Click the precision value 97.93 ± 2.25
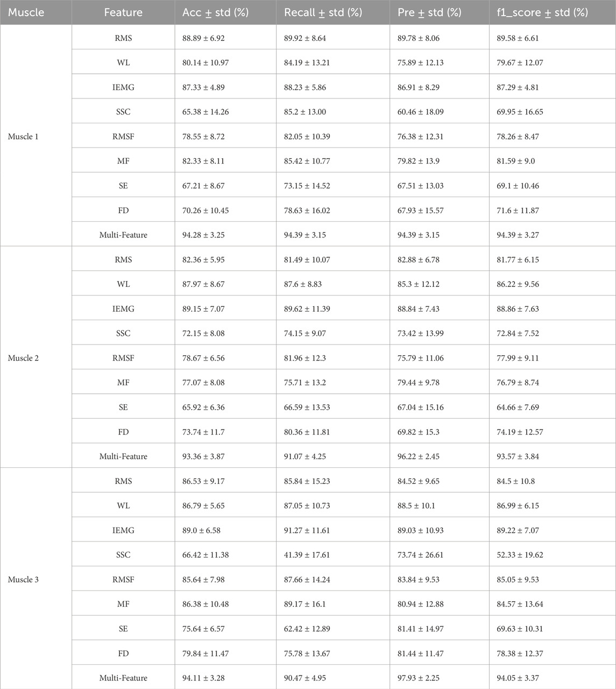 point(419,678)
